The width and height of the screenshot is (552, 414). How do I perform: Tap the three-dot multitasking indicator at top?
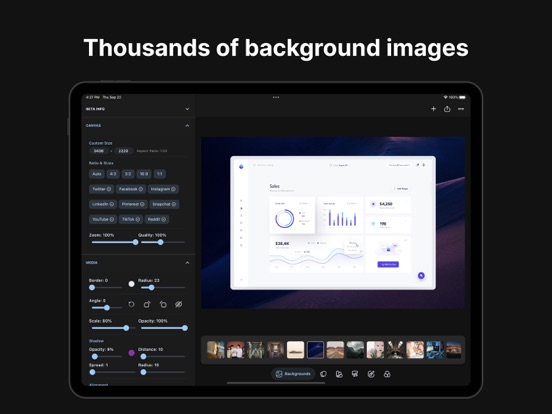tap(276, 97)
